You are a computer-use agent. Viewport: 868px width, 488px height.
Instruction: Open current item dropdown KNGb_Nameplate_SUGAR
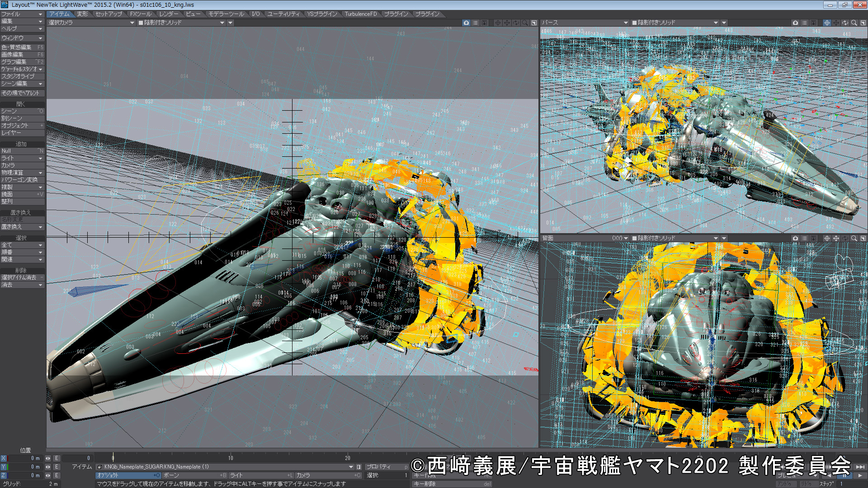click(x=225, y=467)
